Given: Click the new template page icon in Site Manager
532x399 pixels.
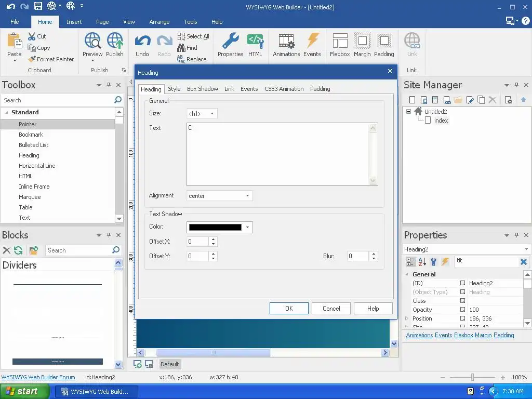Looking at the screenshot, I should 435,100.
